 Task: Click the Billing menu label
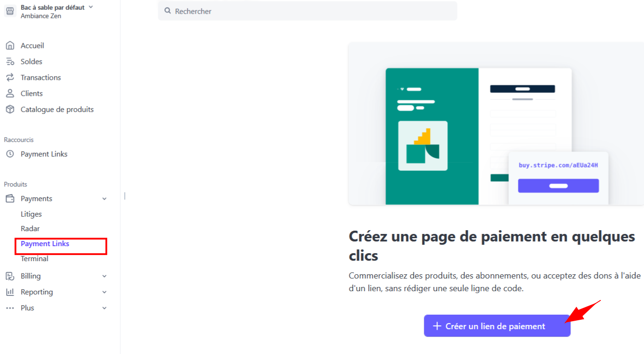point(30,276)
